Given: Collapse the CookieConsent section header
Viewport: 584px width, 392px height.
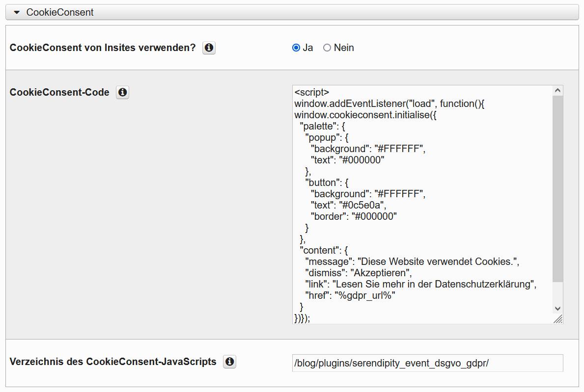Looking at the screenshot, I should 292,12.
